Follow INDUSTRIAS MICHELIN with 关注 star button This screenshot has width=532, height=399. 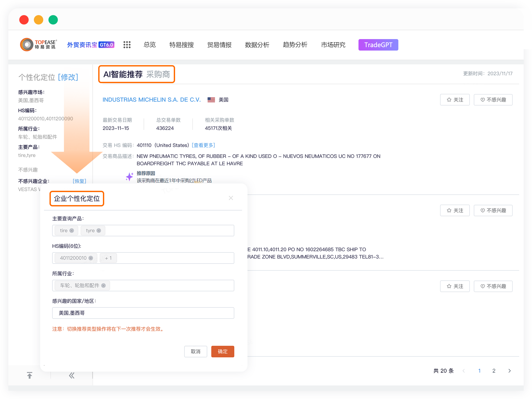point(455,100)
